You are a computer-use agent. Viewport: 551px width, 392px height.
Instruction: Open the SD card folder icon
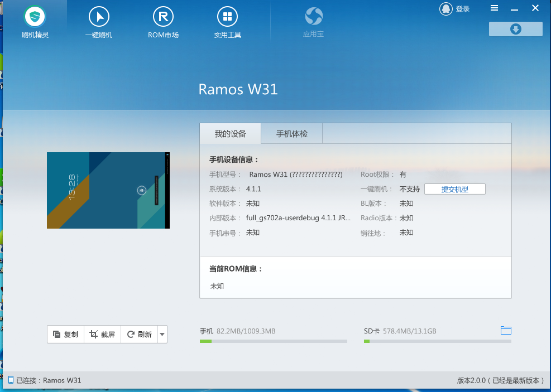pyautogui.click(x=506, y=330)
